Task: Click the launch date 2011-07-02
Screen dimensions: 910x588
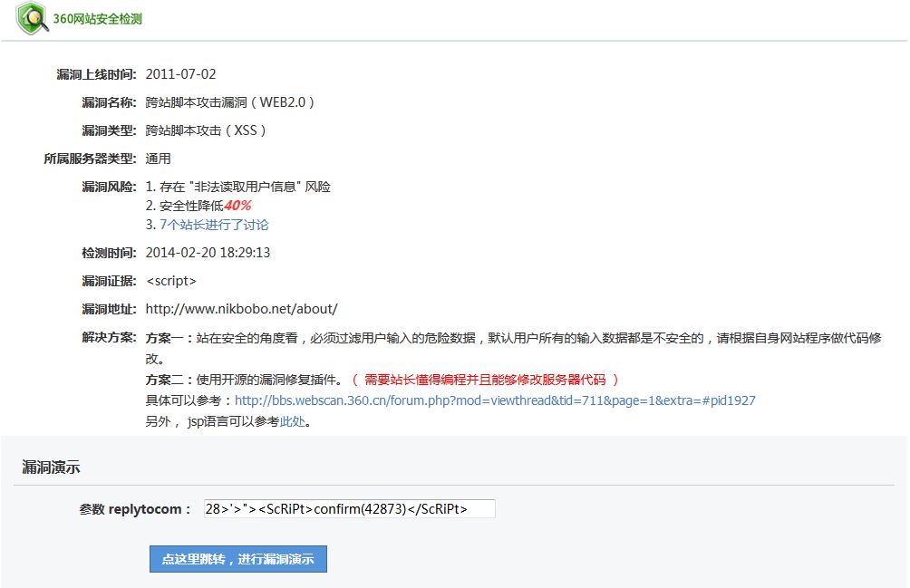Action: [x=180, y=74]
